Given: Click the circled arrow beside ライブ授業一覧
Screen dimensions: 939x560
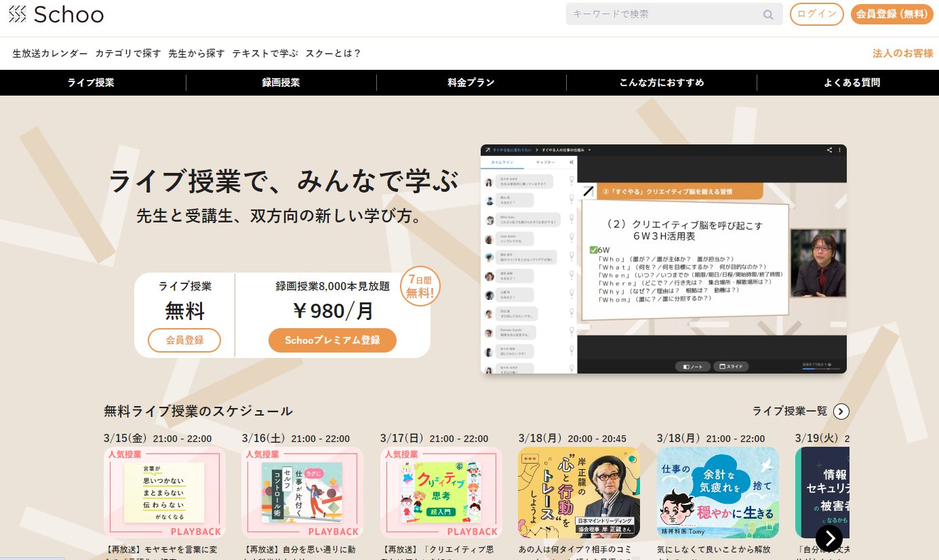Looking at the screenshot, I should pos(841,411).
